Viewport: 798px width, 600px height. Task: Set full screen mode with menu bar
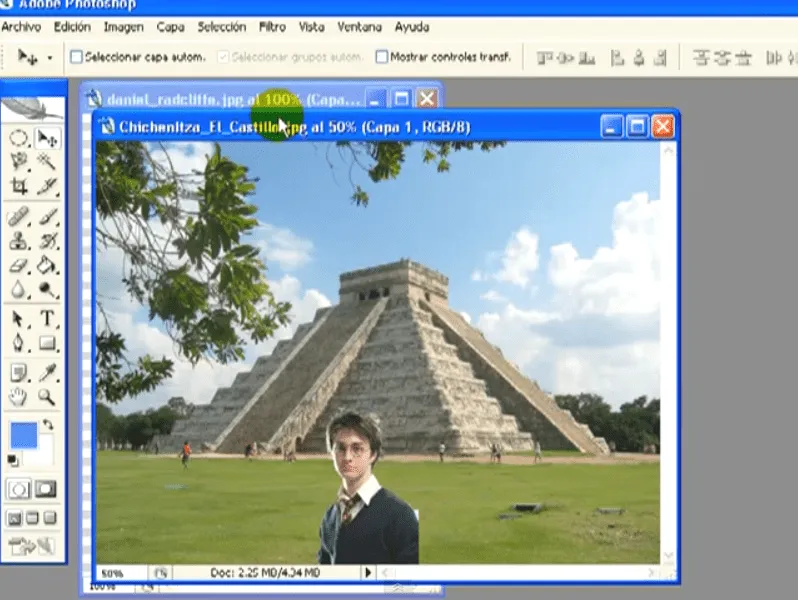[32, 519]
